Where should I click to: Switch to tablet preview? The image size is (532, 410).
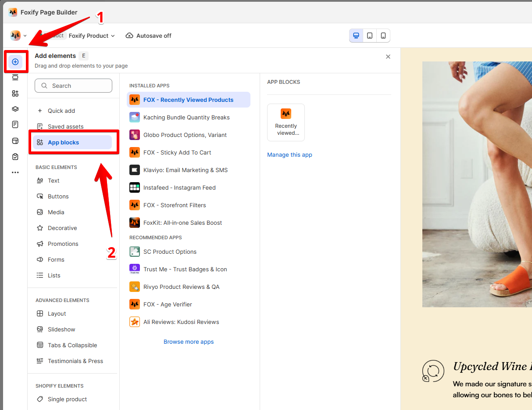[370, 36]
